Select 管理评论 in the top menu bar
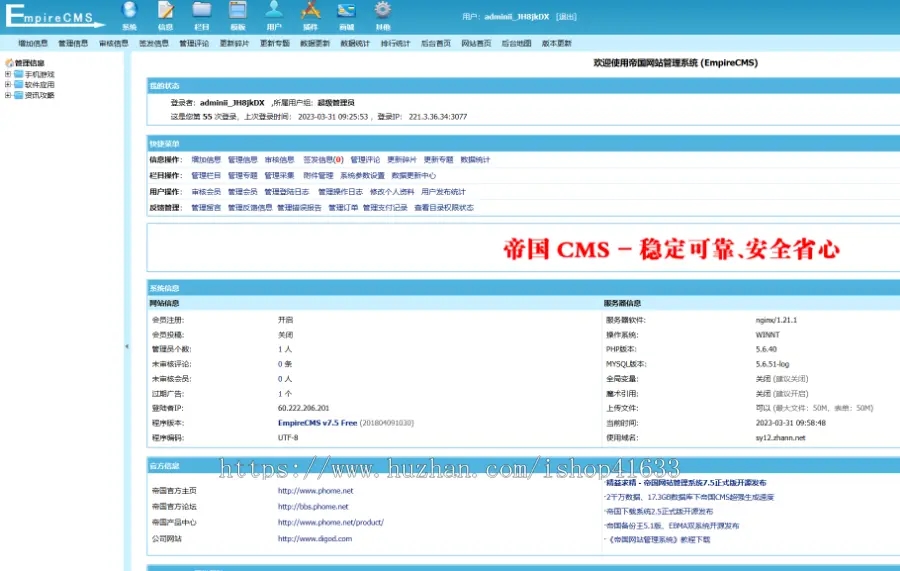 coord(194,43)
